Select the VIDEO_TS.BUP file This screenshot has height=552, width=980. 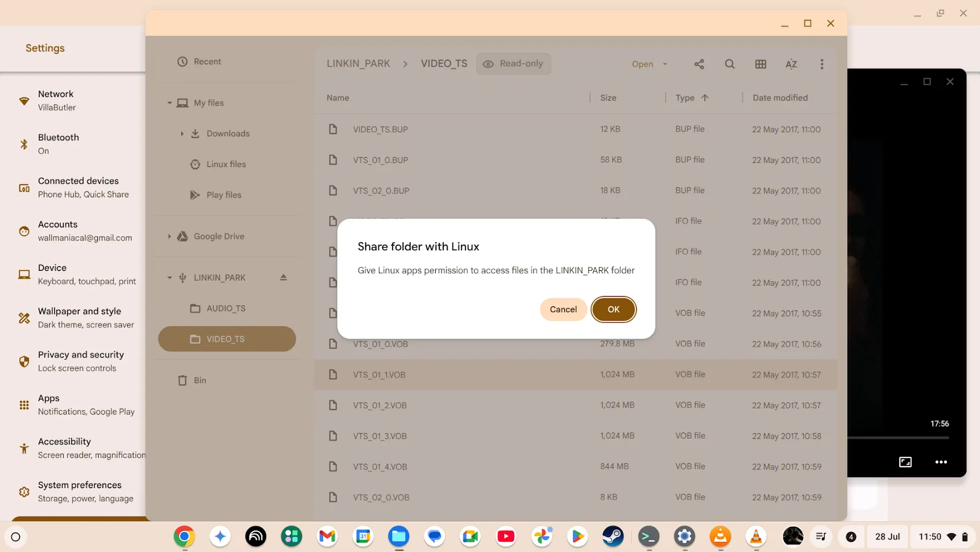[x=575, y=129]
